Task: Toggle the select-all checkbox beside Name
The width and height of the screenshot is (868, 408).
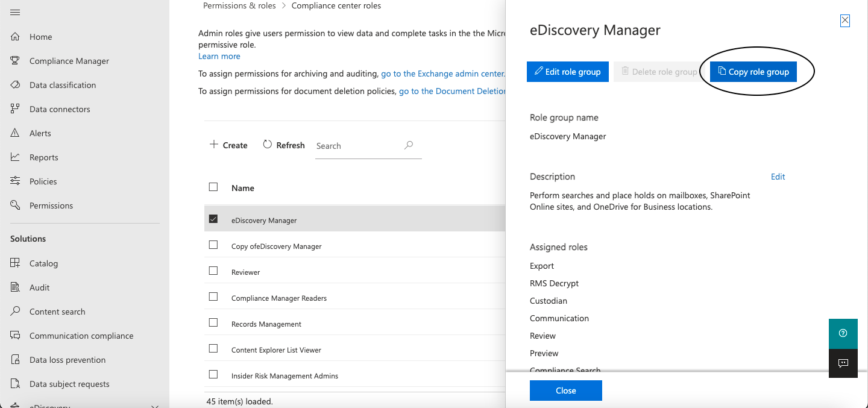Action: pos(213,187)
